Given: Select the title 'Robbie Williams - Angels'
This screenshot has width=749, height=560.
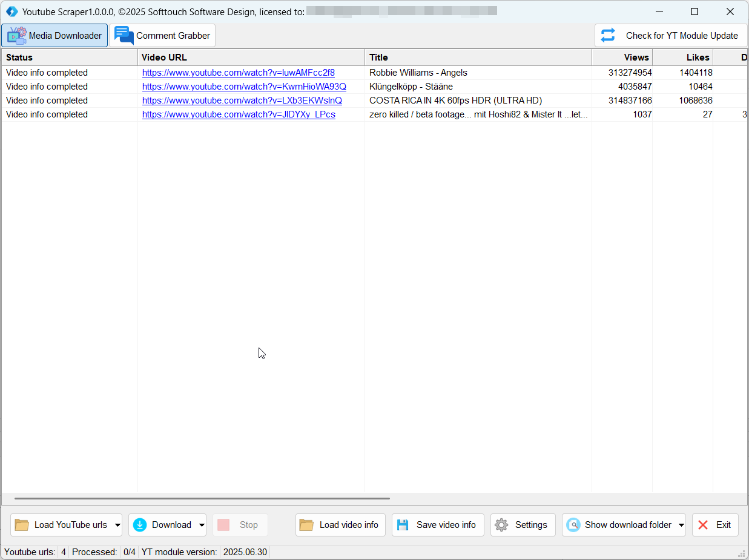Looking at the screenshot, I should point(418,73).
